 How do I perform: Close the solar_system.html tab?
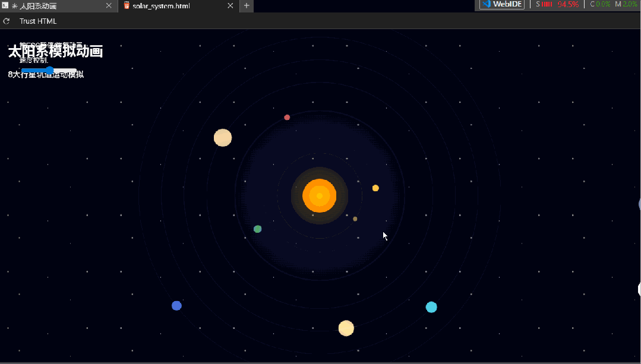click(x=230, y=6)
